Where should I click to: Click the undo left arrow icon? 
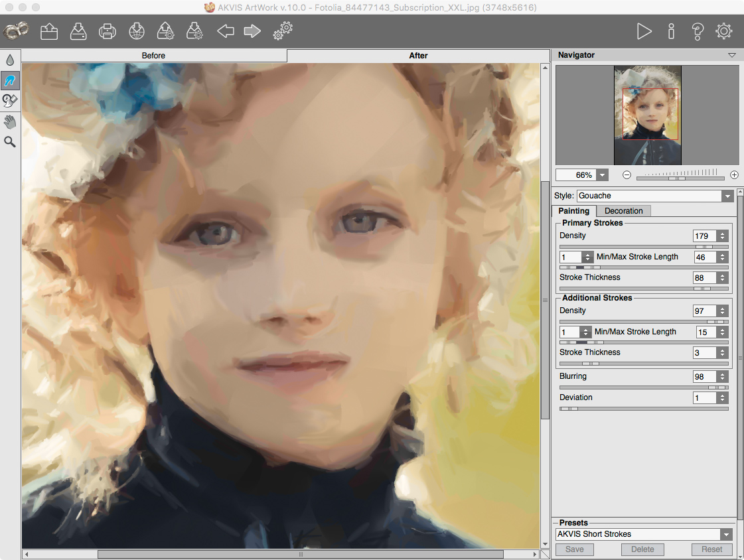[x=226, y=32]
